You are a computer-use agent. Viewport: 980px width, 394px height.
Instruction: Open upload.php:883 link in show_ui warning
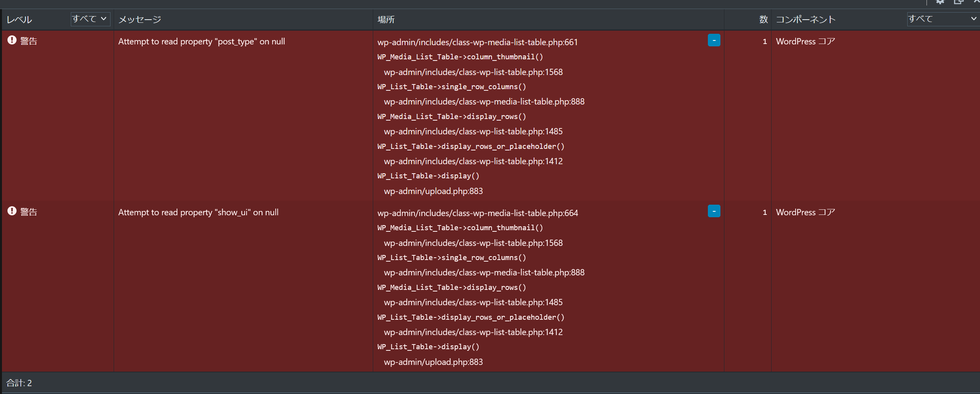(x=433, y=362)
